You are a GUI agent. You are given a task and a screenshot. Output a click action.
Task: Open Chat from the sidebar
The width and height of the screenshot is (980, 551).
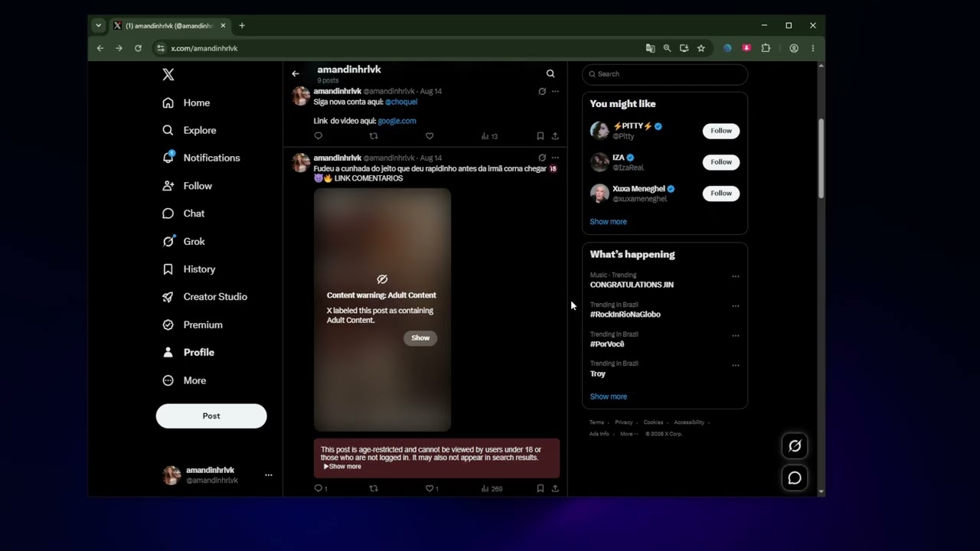click(183, 214)
